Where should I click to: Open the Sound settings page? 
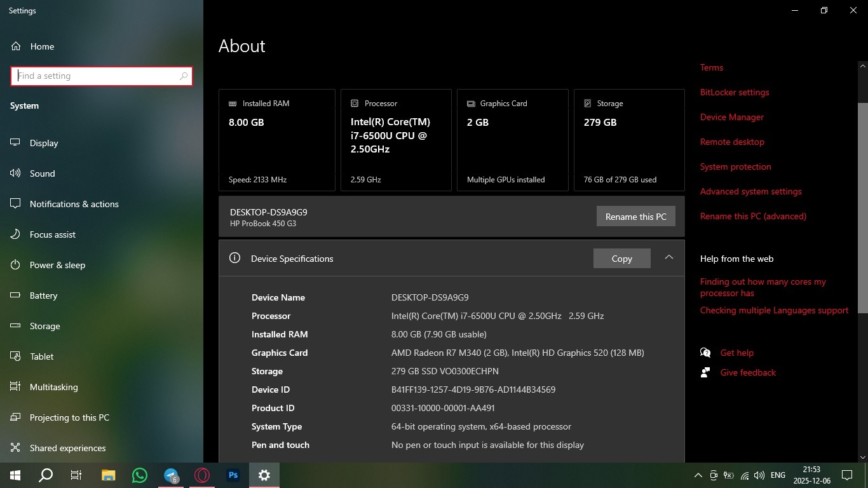(42, 173)
